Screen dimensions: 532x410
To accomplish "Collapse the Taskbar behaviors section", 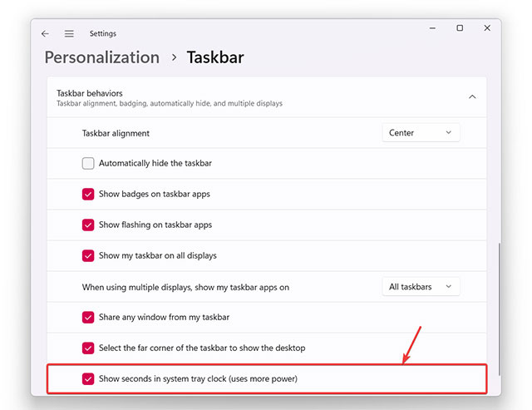I will click(x=472, y=97).
